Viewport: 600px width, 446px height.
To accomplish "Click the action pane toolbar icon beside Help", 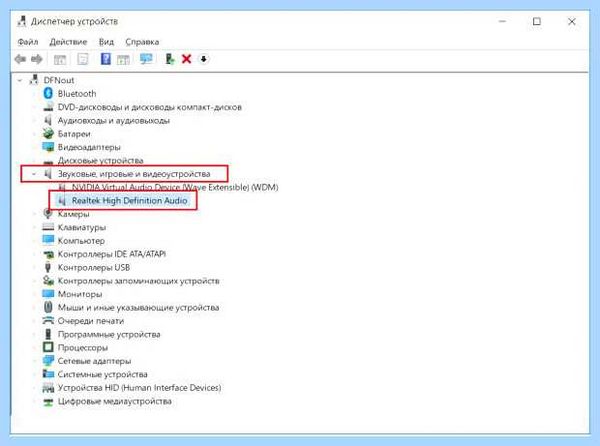I will (x=123, y=59).
